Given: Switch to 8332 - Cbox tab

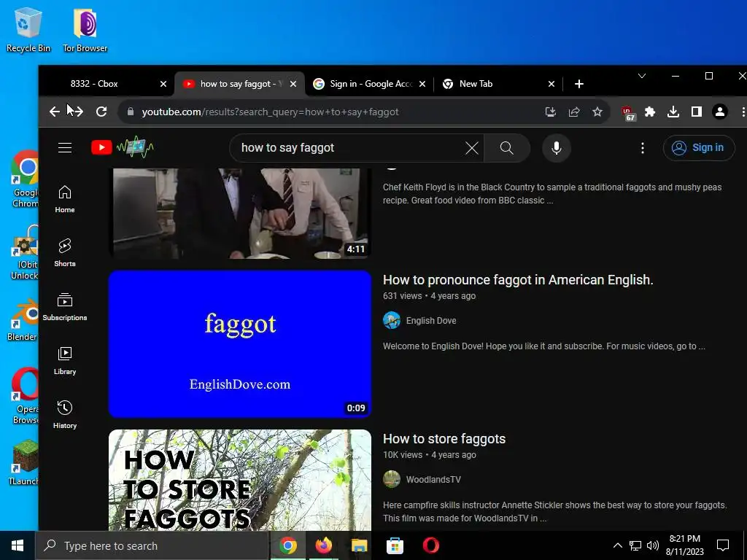Looking at the screenshot, I should (94, 84).
